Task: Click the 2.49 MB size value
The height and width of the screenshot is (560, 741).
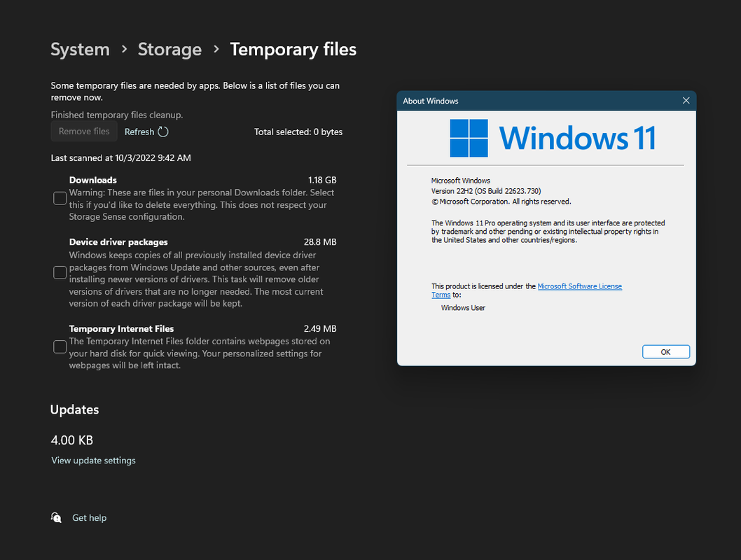Action: [x=320, y=328]
